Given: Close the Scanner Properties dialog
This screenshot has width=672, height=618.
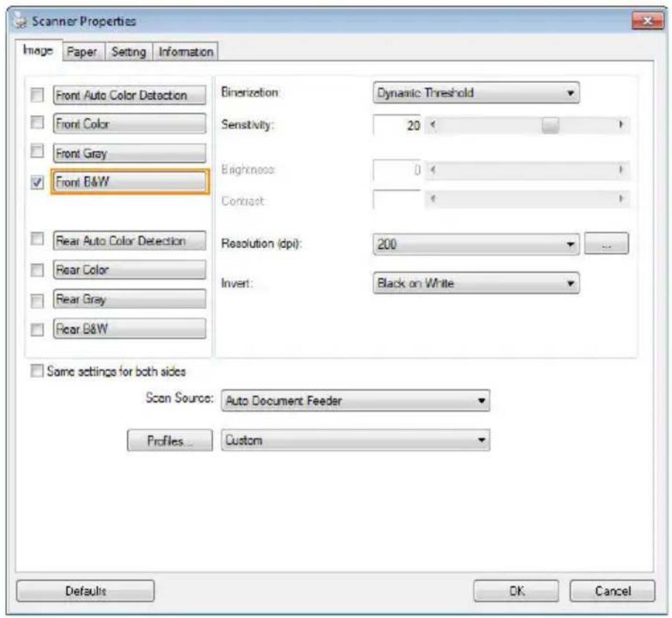Looking at the screenshot, I should pos(648,21).
